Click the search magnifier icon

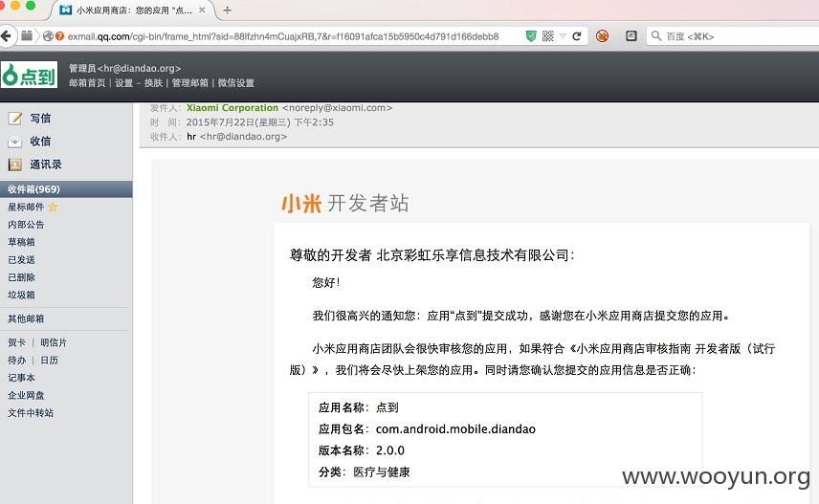point(656,36)
